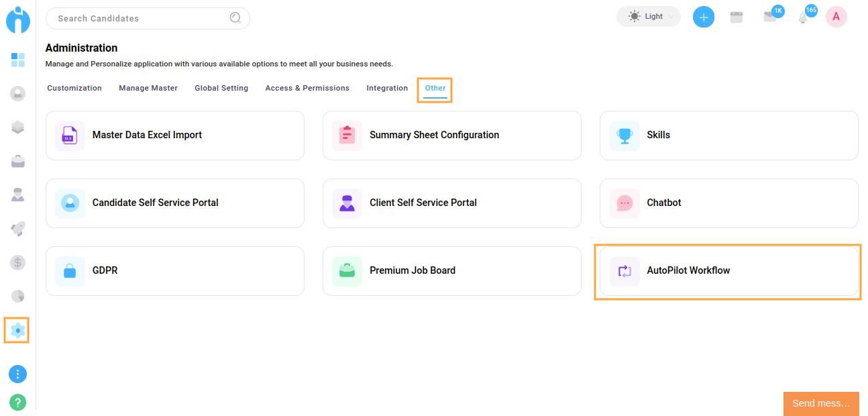
Task: Open the administration gear icon in sidebar
Action: coord(17,330)
